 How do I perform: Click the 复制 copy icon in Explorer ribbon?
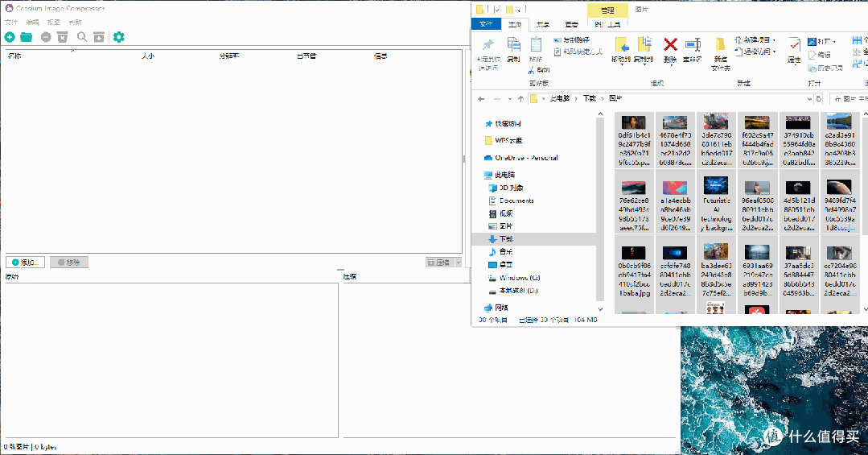[x=514, y=44]
